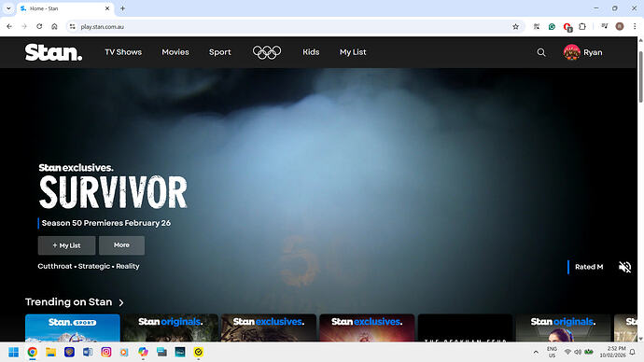Close the Home - Stan tab

tap(107, 8)
